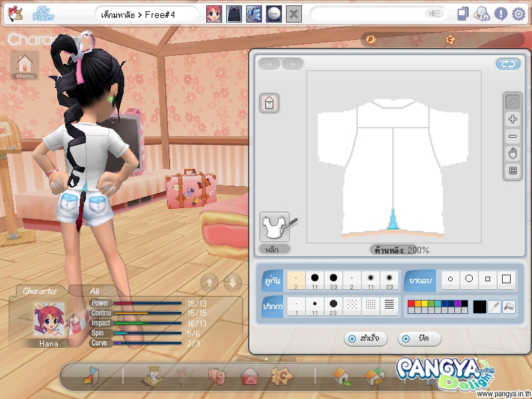Click the exit door icon in bottom bar
This screenshot has width=532, height=399.
click(91, 376)
